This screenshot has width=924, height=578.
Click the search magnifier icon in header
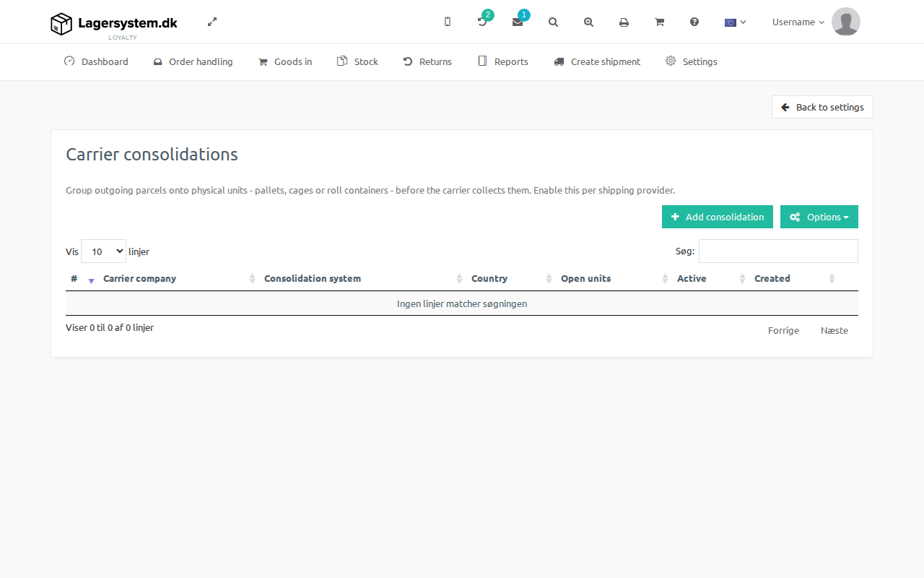(553, 22)
